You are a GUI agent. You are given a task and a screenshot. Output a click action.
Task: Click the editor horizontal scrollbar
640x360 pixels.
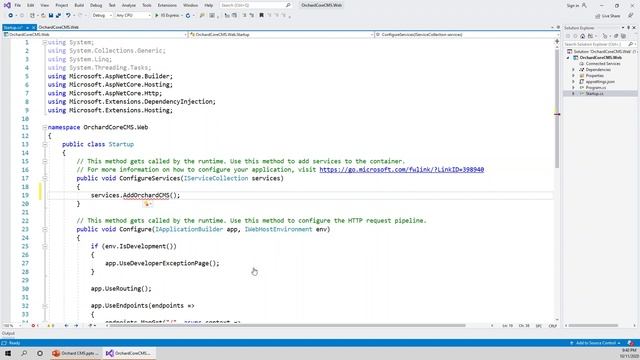[x=286, y=326]
